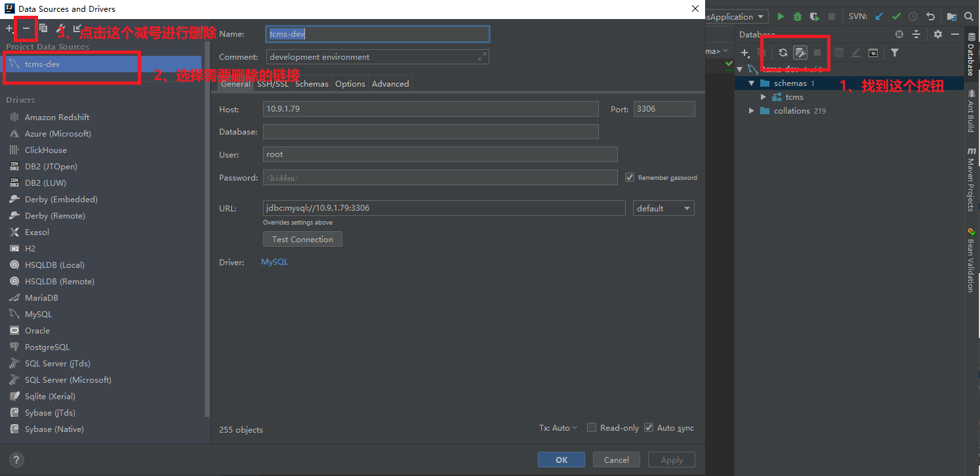Click the MySQL driver link
980x476 pixels.
pyautogui.click(x=274, y=261)
